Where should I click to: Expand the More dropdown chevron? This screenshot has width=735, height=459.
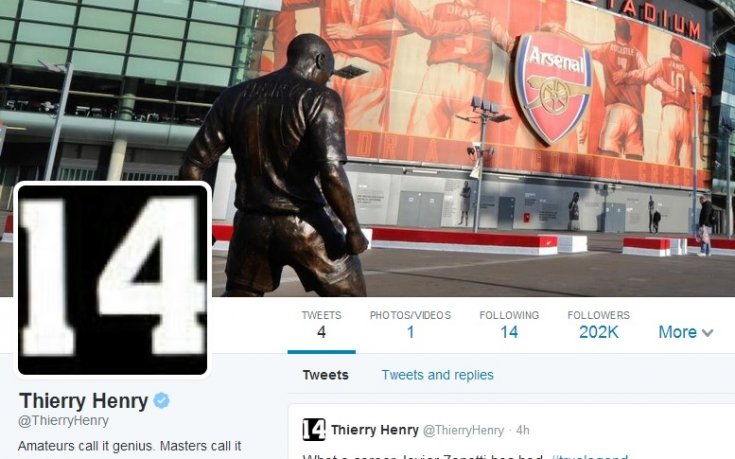pyautogui.click(x=707, y=333)
